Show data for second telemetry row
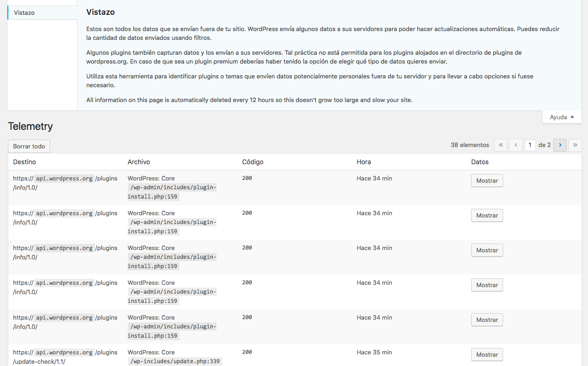Image resolution: width=588 pixels, height=366 pixels. (x=487, y=215)
